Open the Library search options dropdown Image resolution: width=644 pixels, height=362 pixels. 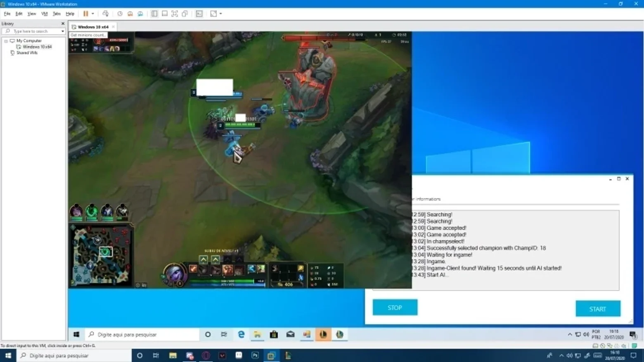[x=63, y=31]
